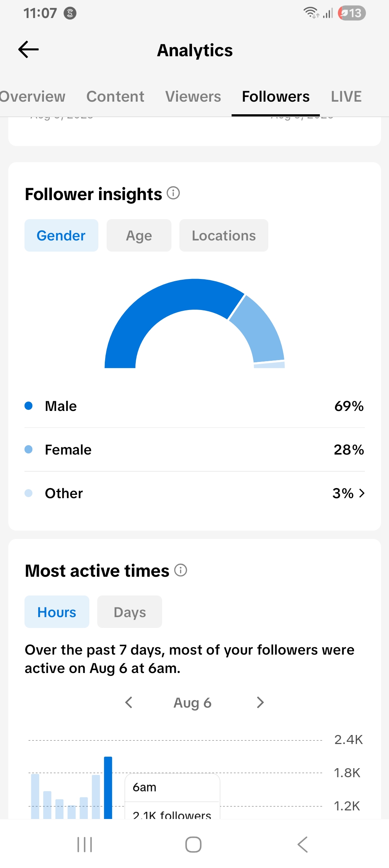Tap the Android recent apps icon
The width and height of the screenshot is (389, 868).
pos(85,845)
